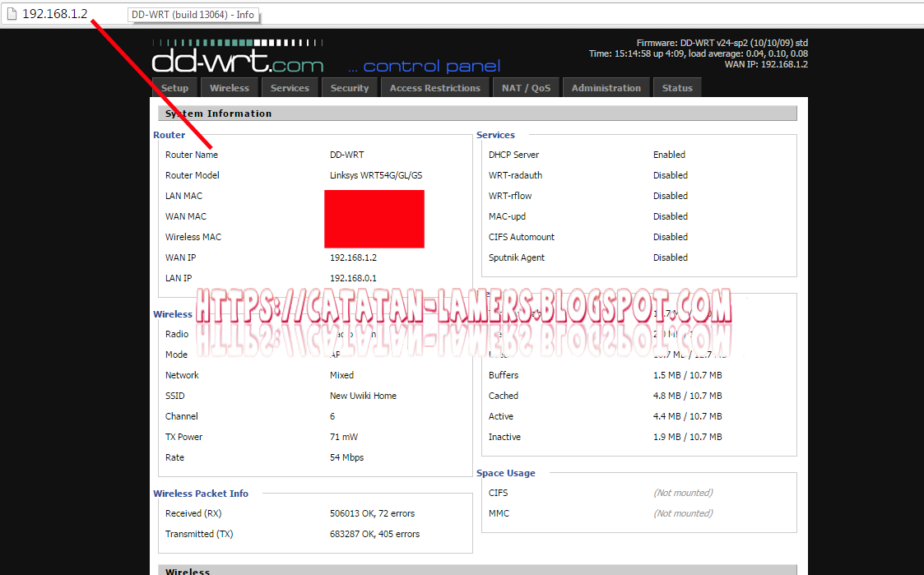Click the Buffers value 1.5 MB / 10.7 MB

(687, 375)
